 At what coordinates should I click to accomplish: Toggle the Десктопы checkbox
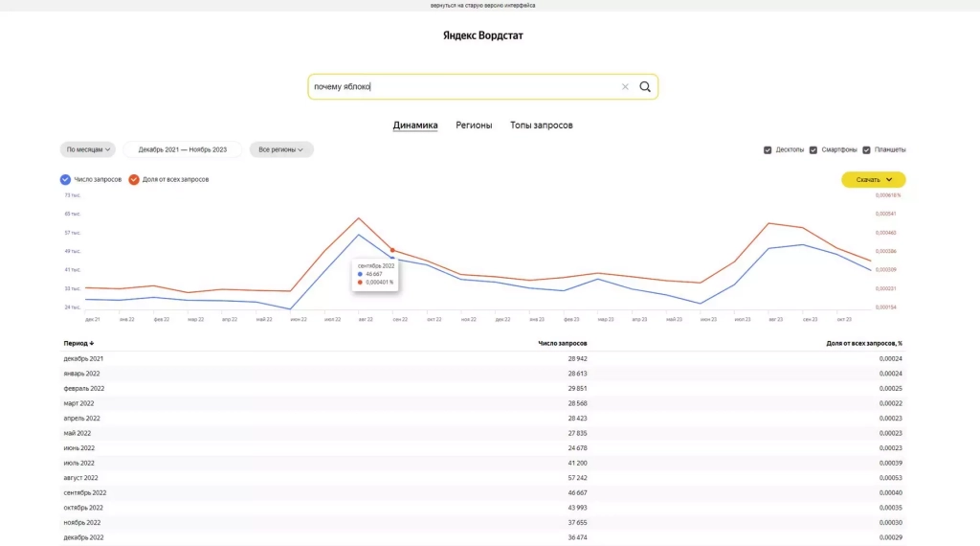[768, 150]
